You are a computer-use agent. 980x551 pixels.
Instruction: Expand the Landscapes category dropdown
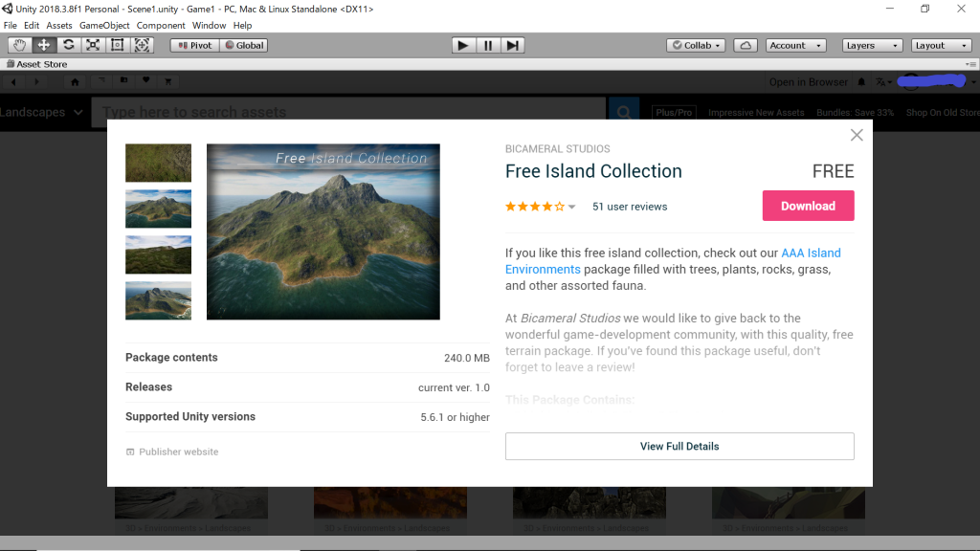click(x=41, y=113)
